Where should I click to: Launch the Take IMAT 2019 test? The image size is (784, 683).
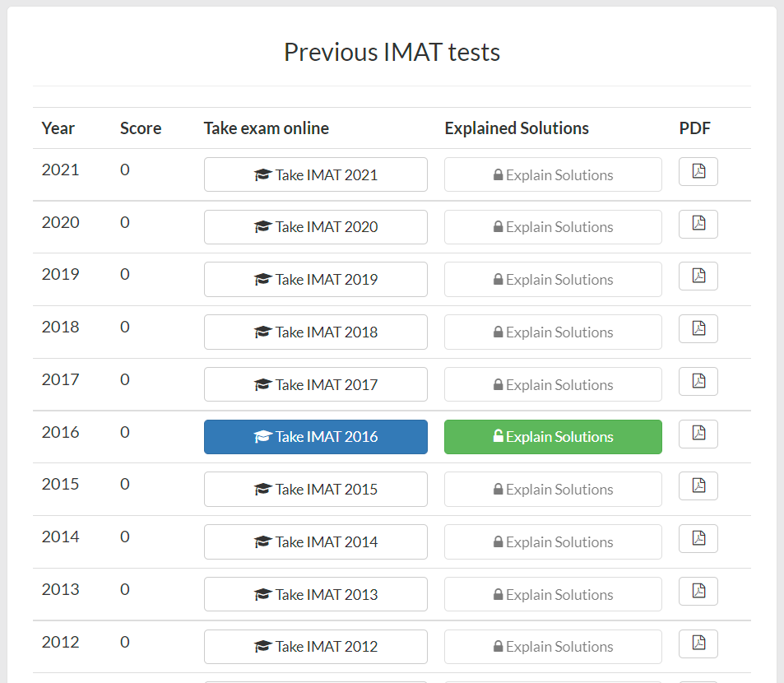(316, 280)
